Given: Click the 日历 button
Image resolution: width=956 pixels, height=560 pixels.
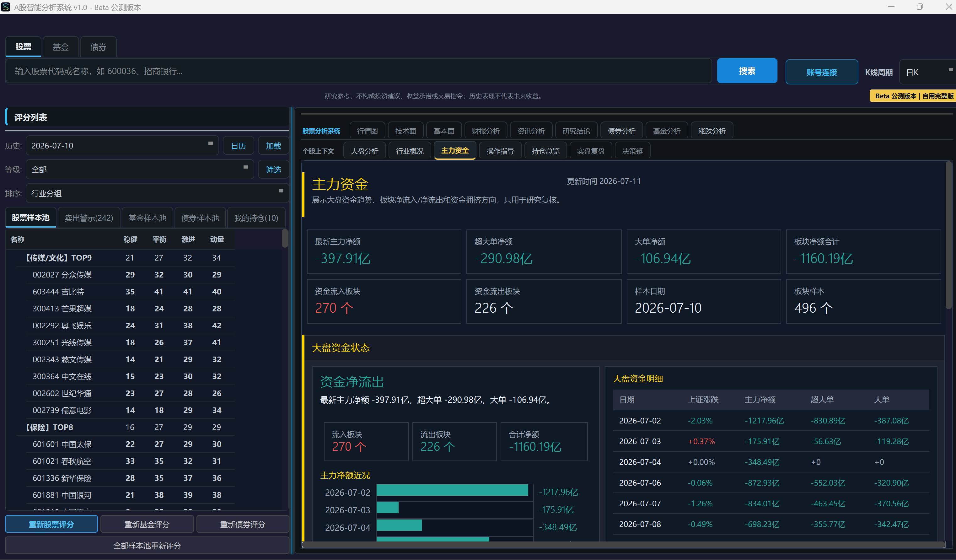Looking at the screenshot, I should 239,146.
